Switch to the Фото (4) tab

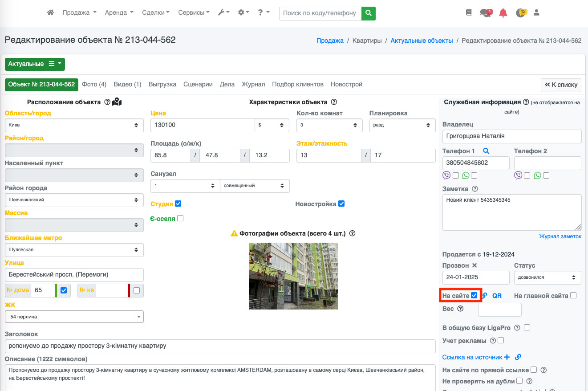click(x=94, y=84)
